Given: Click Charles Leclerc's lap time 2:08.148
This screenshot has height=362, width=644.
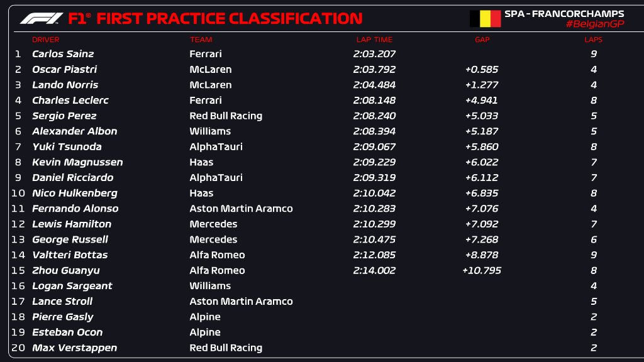Looking at the screenshot, I should point(374,101).
